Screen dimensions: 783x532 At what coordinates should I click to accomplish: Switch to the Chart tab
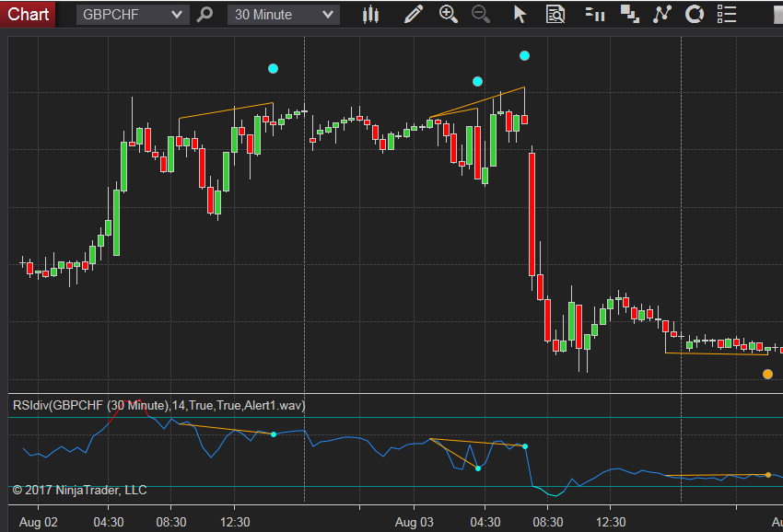[x=27, y=14]
